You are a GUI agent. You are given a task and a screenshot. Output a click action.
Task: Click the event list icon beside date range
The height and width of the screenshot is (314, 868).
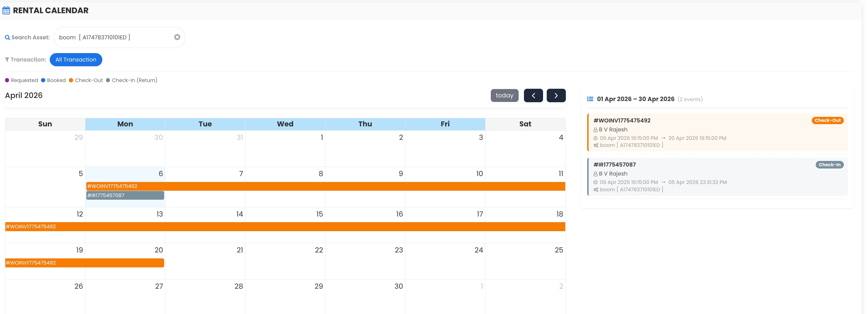tap(590, 99)
